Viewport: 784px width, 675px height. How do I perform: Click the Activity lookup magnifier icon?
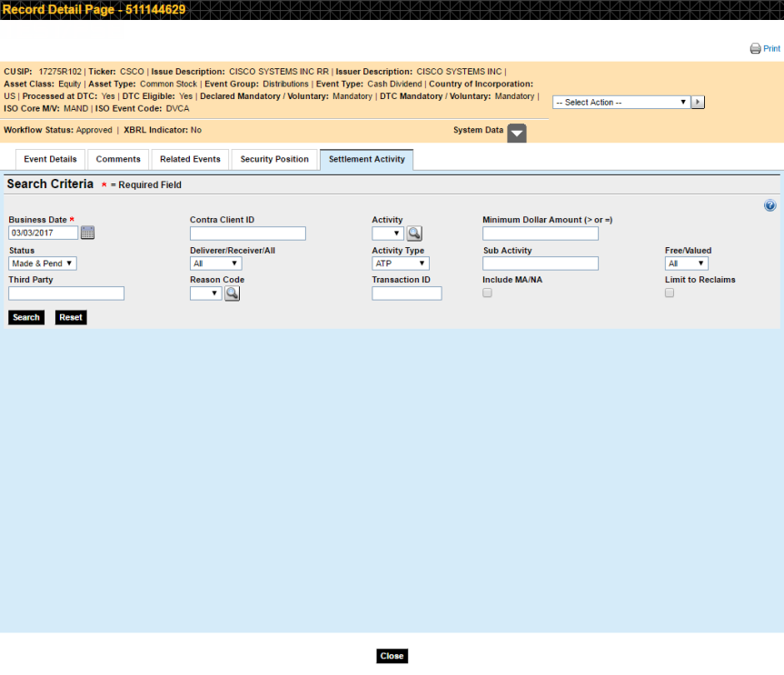tap(414, 233)
